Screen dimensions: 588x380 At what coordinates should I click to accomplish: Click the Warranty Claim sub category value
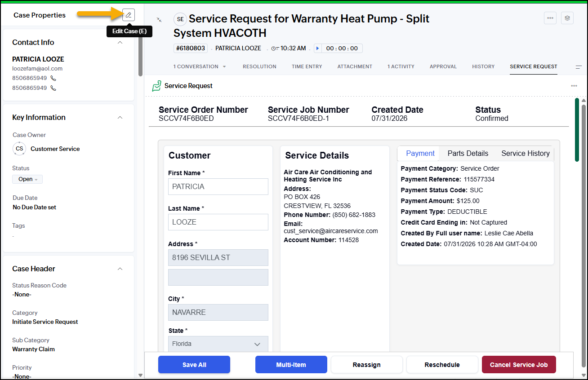click(x=33, y=349)
